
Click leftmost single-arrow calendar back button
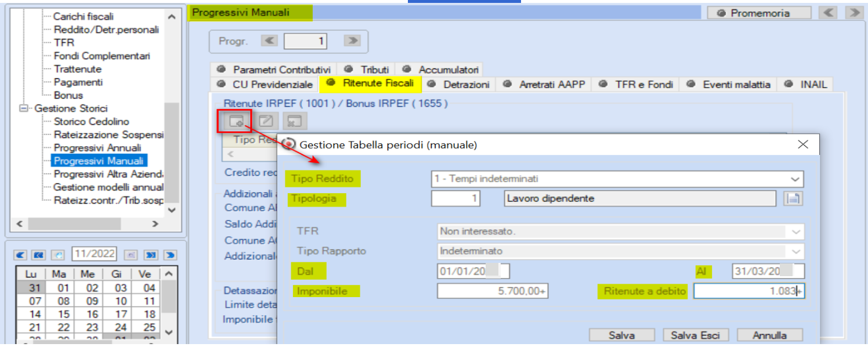coord(21,255)
